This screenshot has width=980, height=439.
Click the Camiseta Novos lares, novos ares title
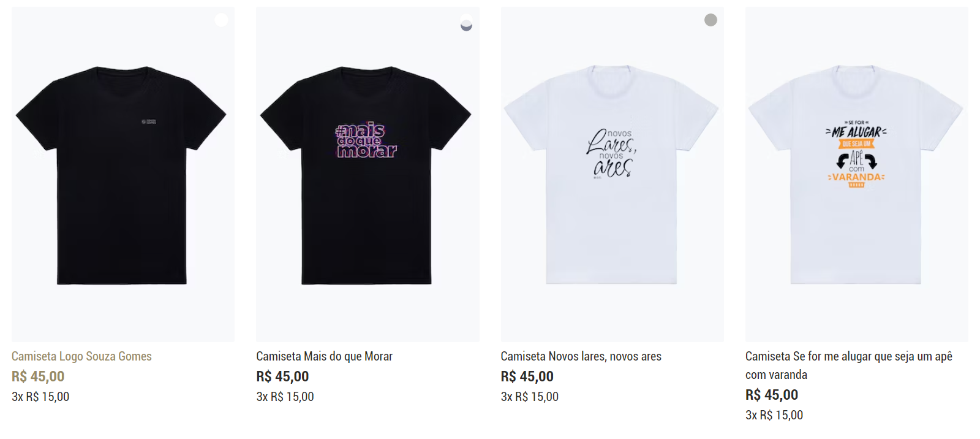coord(581,356)
